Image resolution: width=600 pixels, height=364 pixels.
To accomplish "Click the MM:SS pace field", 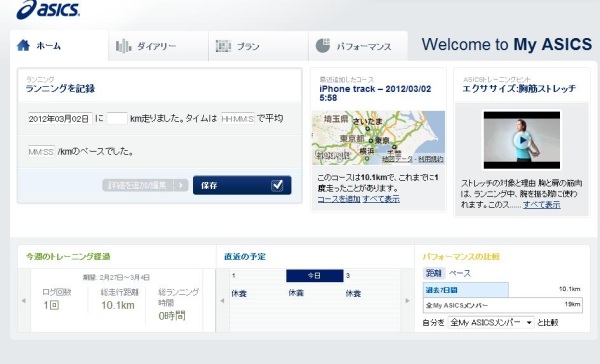I will pos(41,152).
